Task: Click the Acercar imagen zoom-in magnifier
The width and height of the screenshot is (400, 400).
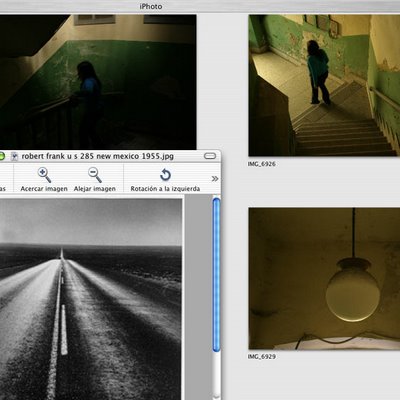Action: (x=44, y=175)
